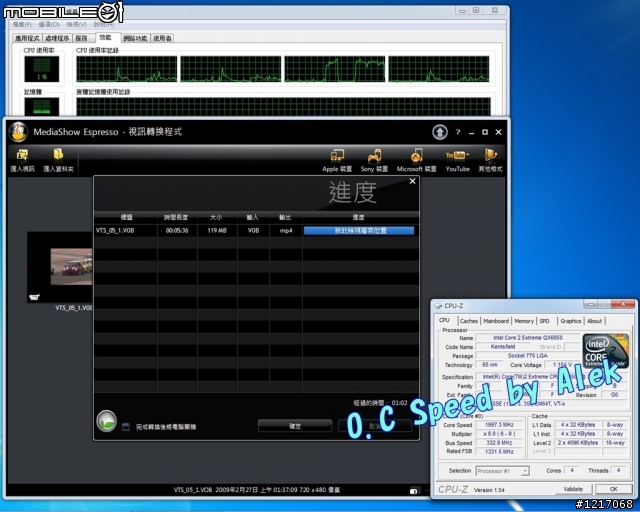
Task: Click the mp4 output format cell
Action: pos(286,231)
